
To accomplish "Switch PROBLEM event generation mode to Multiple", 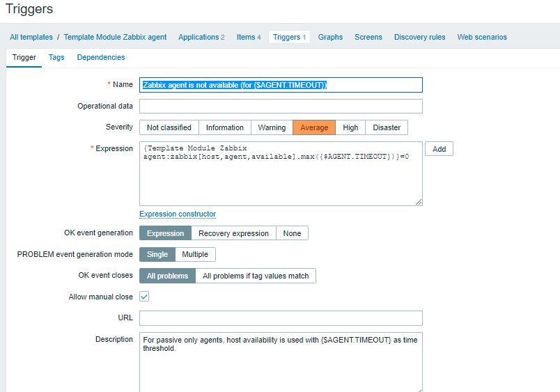I will (x=195, y=254).
